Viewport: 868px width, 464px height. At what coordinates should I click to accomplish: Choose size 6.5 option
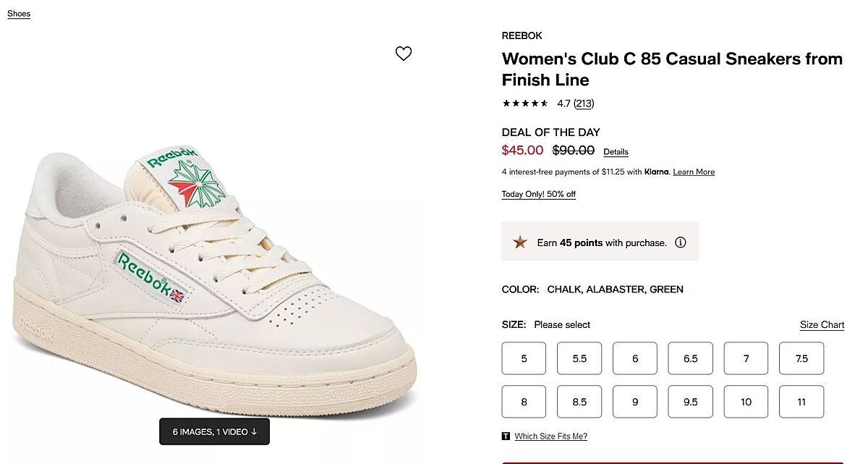690,358
